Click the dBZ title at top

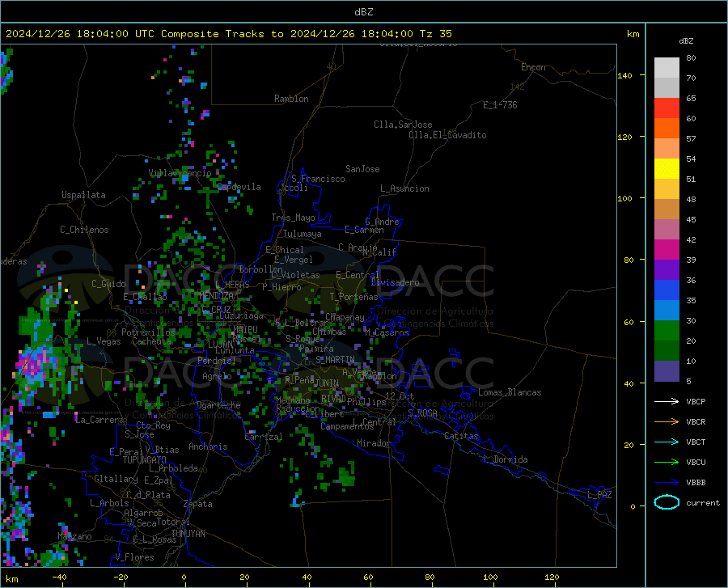point(363,12)
